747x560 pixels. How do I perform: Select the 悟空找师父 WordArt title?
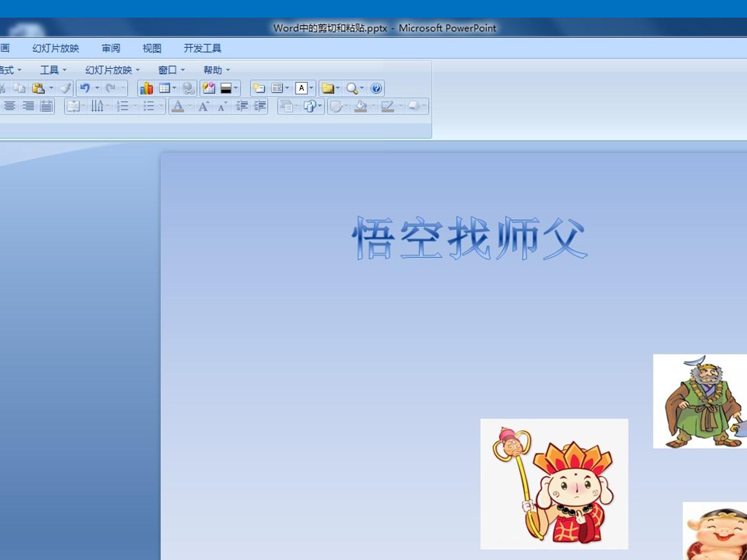(469, 238)
